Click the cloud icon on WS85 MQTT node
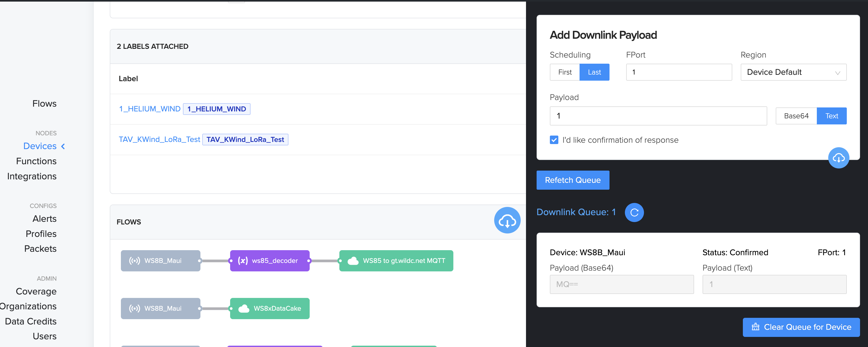 (353, 261)
